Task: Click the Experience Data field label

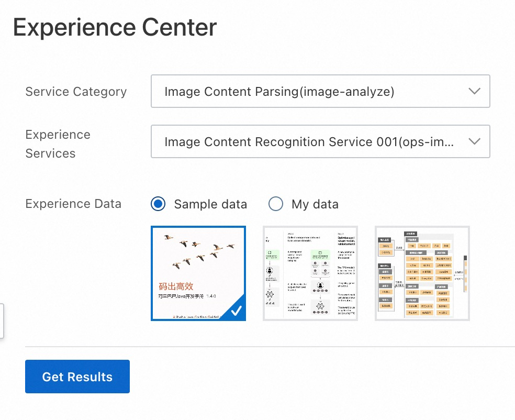Action: [x=73, y=204]
